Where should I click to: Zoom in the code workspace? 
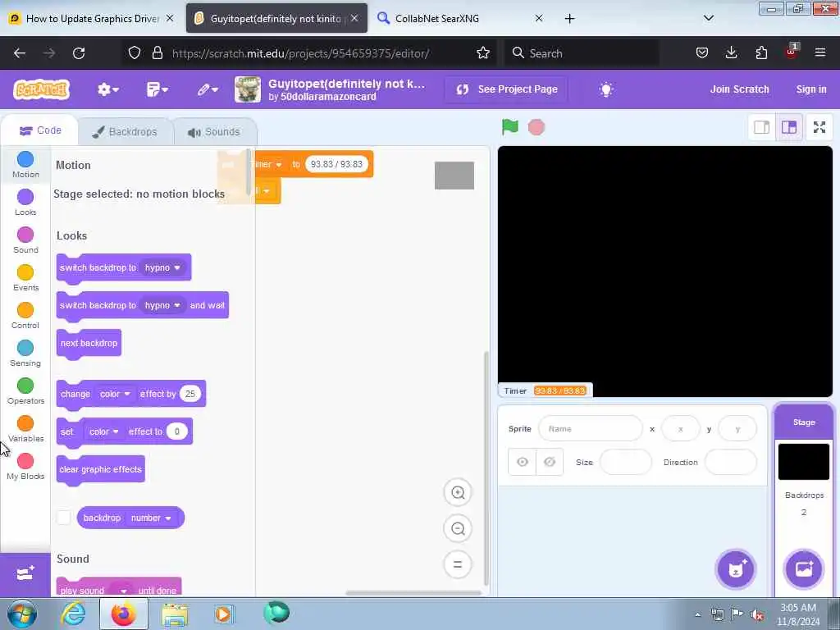pyautogui.click(x=458, y=493)
